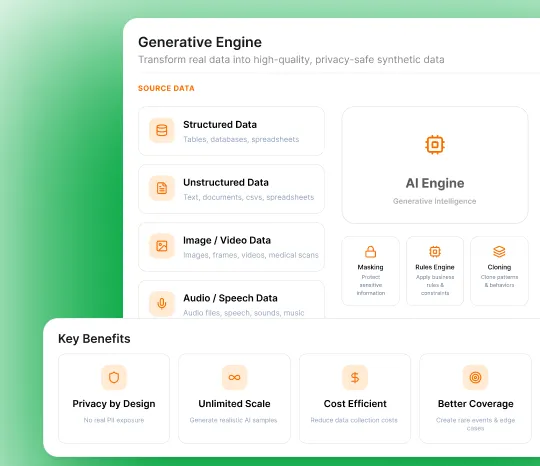Click the Image / Video Data picture icon
The width and height of the screenshot is (540, 466).
pyautogui.click(x=162, y=246)
